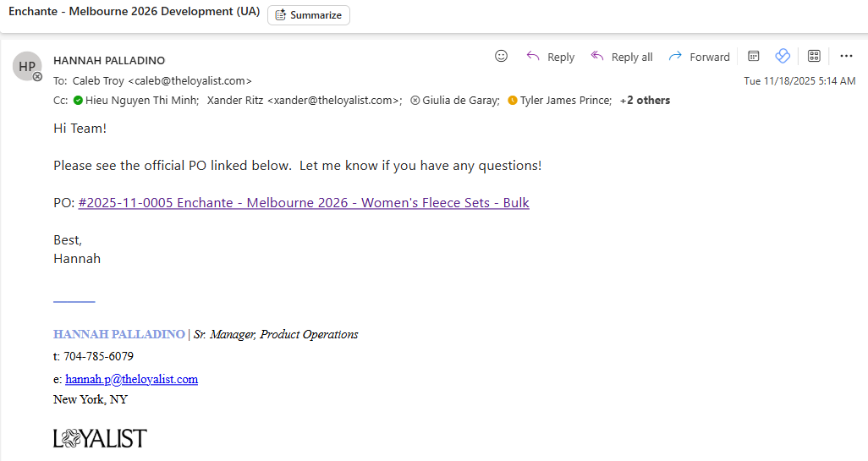Image resolution: width=868 pixels, height=461 pixels.
Task: Click To recipient Caleb Troy
Action: tap(162, 80)
